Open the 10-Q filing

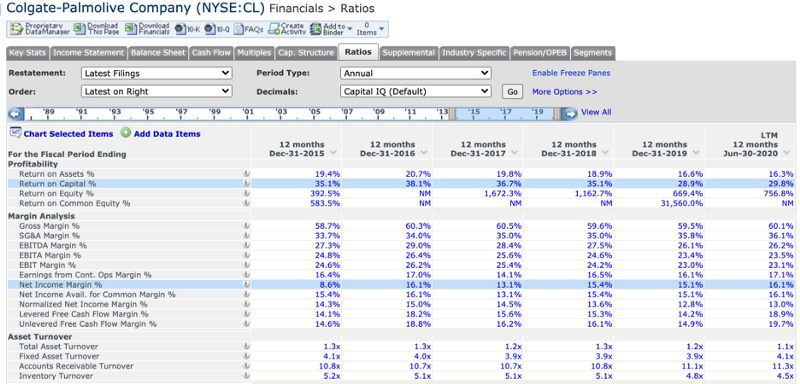point(217,30)
